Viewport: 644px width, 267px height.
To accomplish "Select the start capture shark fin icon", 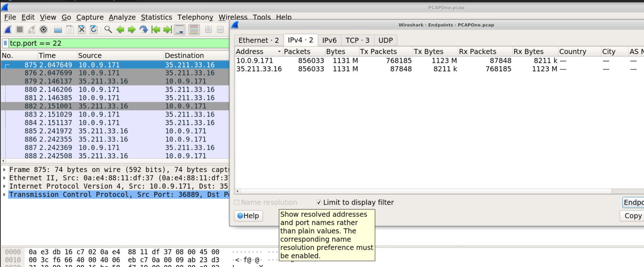I will [x=8, y=29].
